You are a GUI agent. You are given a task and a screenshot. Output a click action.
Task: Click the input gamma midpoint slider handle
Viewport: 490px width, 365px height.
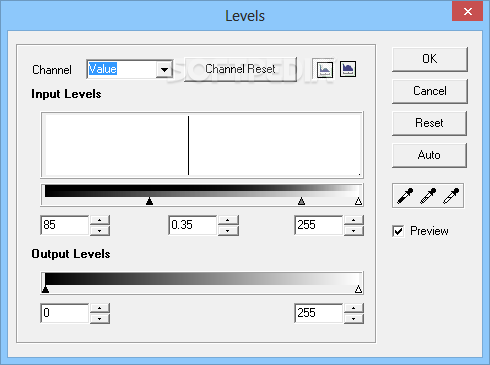(301, 201)
